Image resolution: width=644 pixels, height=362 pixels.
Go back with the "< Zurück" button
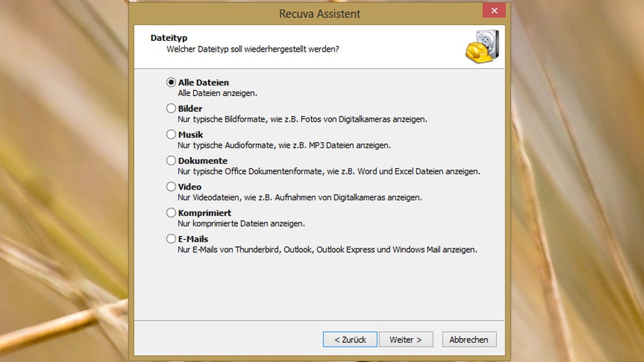350,339
